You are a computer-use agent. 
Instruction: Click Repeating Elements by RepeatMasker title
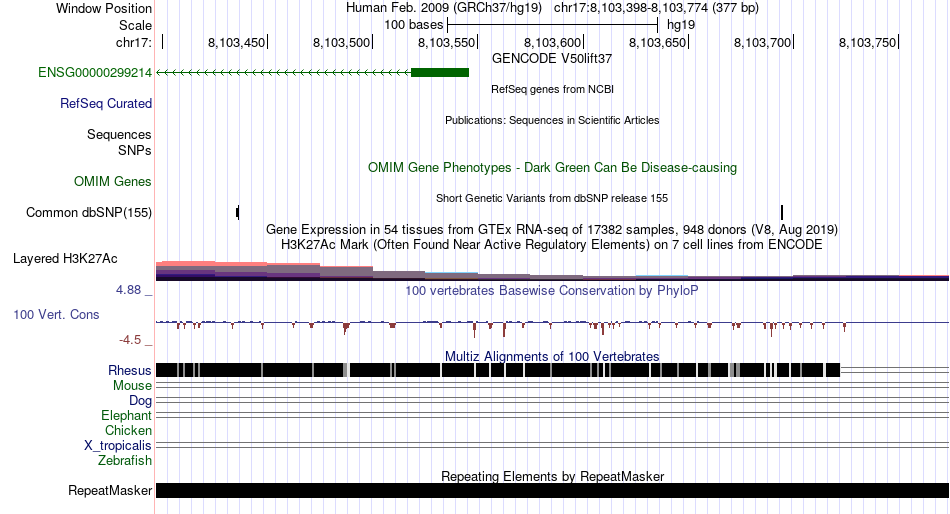pyautogui.click(x=552, y=476)
